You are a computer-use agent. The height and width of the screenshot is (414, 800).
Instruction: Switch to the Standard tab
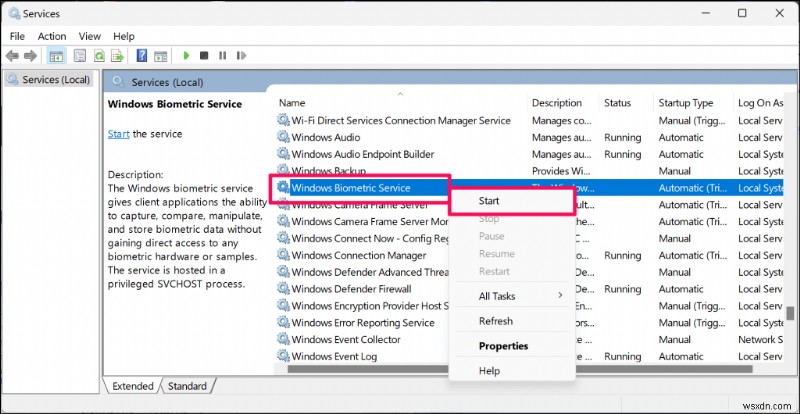187,386
